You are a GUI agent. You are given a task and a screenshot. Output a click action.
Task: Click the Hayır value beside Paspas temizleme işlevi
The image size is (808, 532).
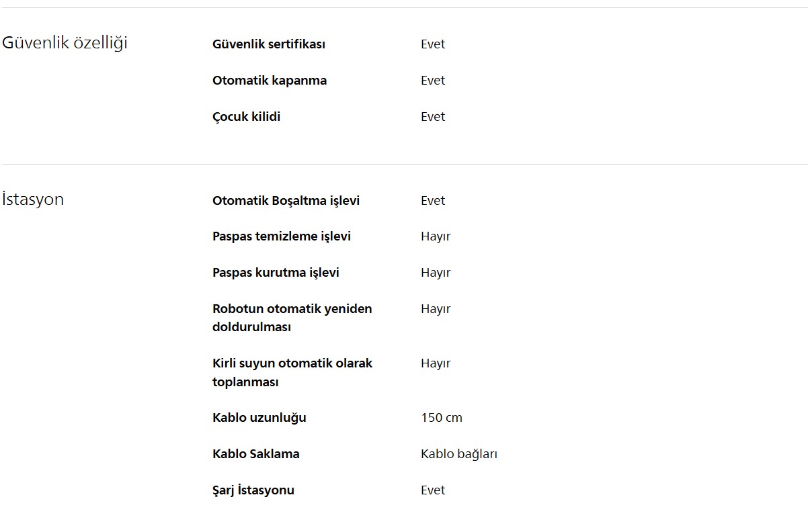point(436,236)
